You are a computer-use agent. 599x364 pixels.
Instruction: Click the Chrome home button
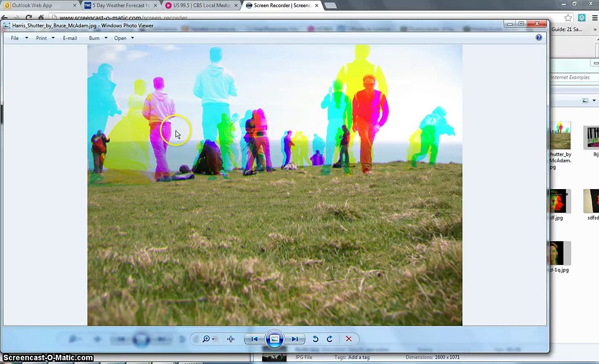pyautogui.click(x=41, y=17)
